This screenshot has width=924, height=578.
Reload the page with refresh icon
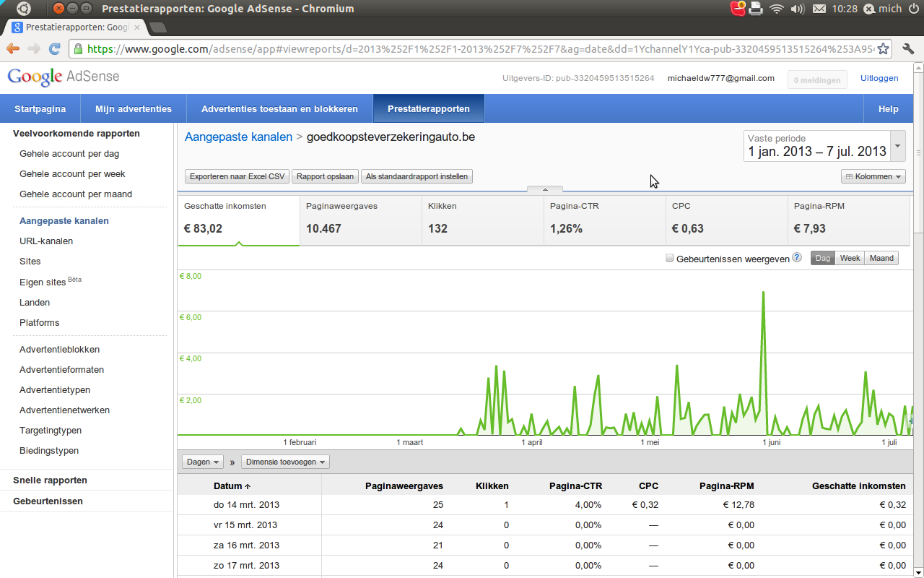[54, 49]
